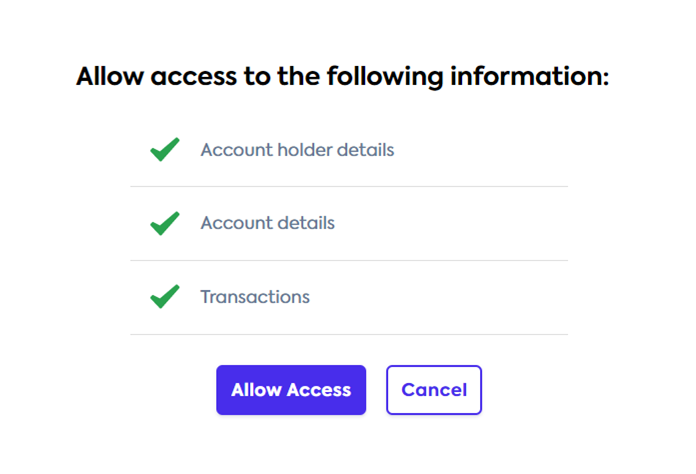Image resolution: width=696 pixels, height=474 pixels.
Task: Select the Account holder details label
Action: coord(297,150)
